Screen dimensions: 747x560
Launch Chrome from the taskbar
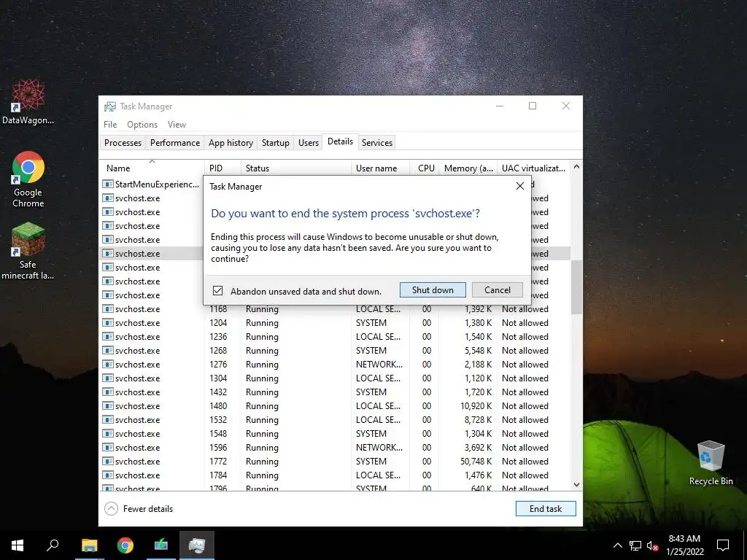click(x=125, y=545)
